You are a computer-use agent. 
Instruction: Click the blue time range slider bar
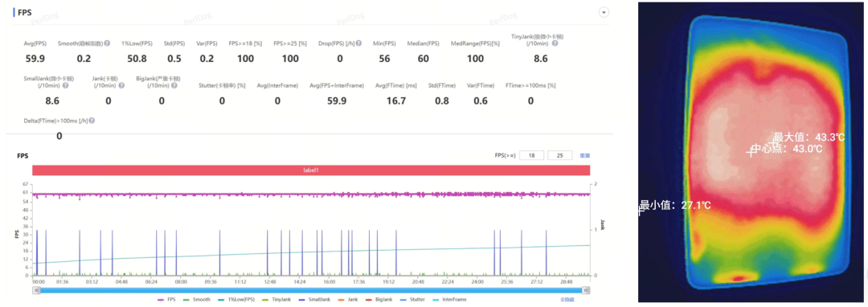[312, 289]
